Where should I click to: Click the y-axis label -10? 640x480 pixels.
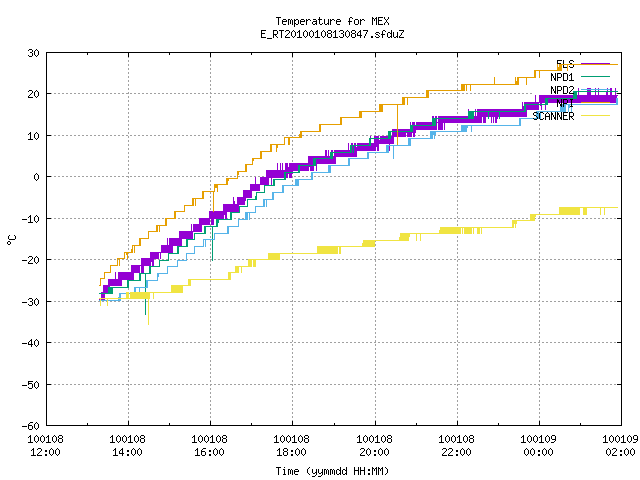[31, 219]
